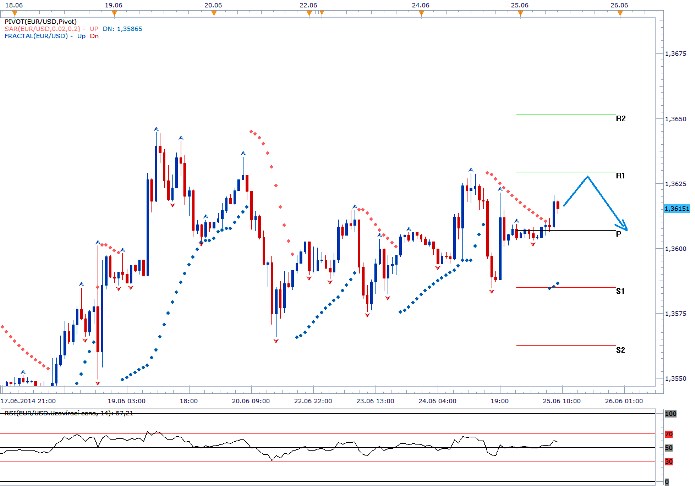Screen dimensions: 695x486
Task: Click the 1,3625 price axis label
Action: click(676, 184)
